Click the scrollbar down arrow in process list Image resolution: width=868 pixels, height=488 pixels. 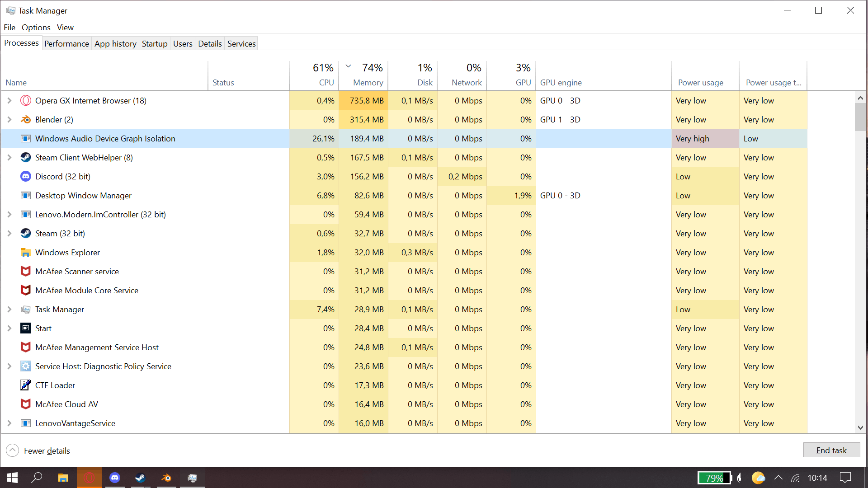[860, 427]
